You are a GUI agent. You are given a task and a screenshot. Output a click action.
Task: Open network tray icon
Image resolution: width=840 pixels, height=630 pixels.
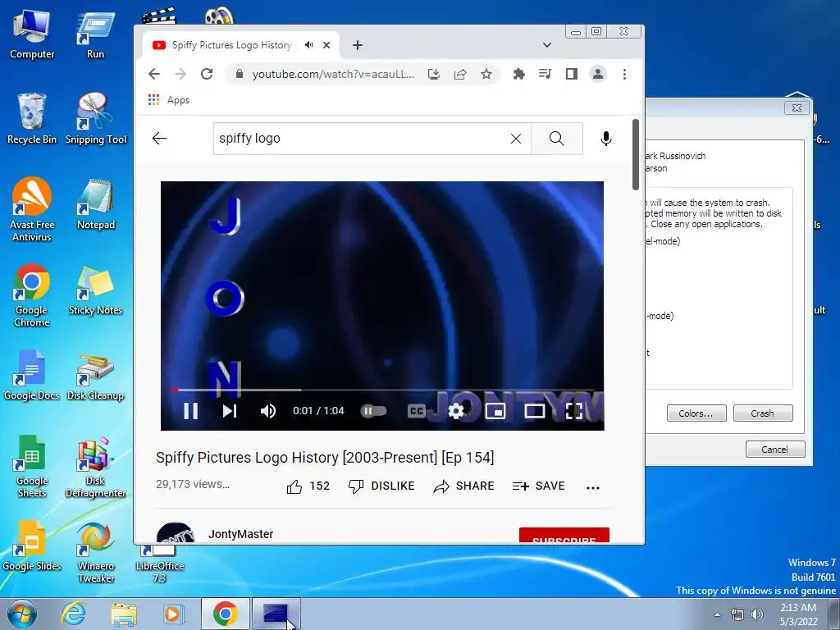[x=737, y=614]
